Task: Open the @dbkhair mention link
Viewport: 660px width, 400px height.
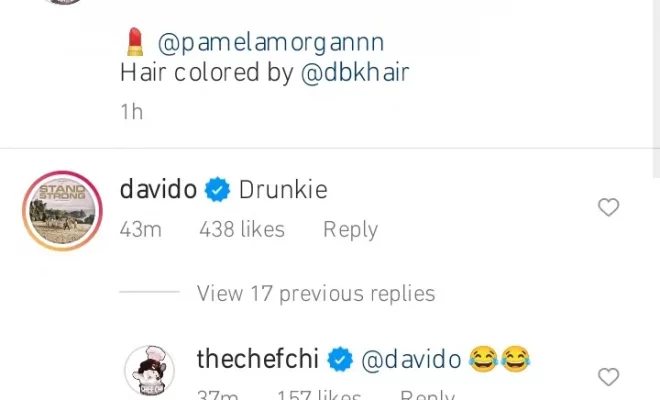Action: click(x=355, y=72)
